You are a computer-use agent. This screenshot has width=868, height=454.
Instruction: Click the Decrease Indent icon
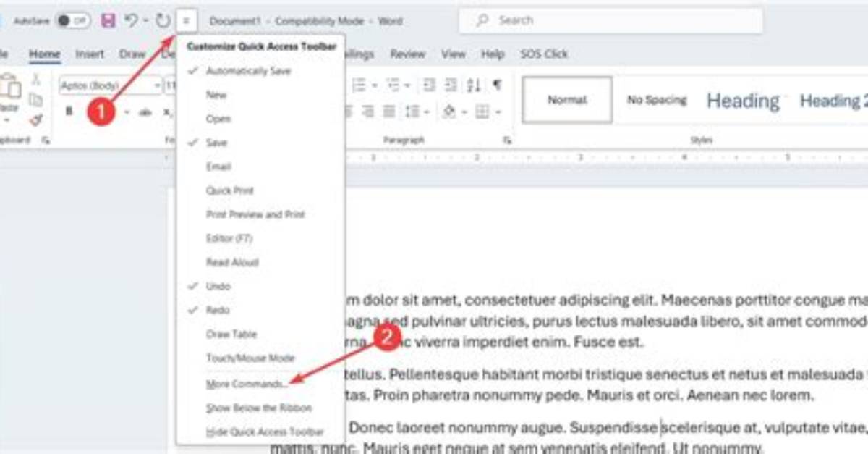click(429, 85)
